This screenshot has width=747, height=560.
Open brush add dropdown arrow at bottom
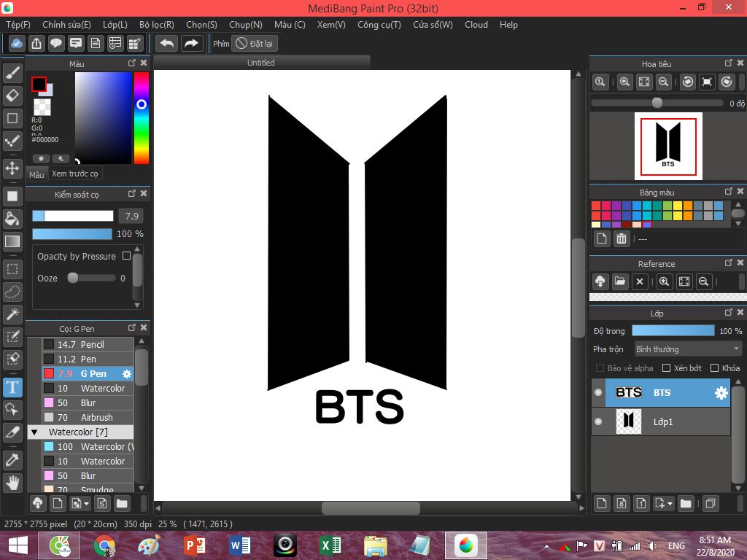click(86, 503)
